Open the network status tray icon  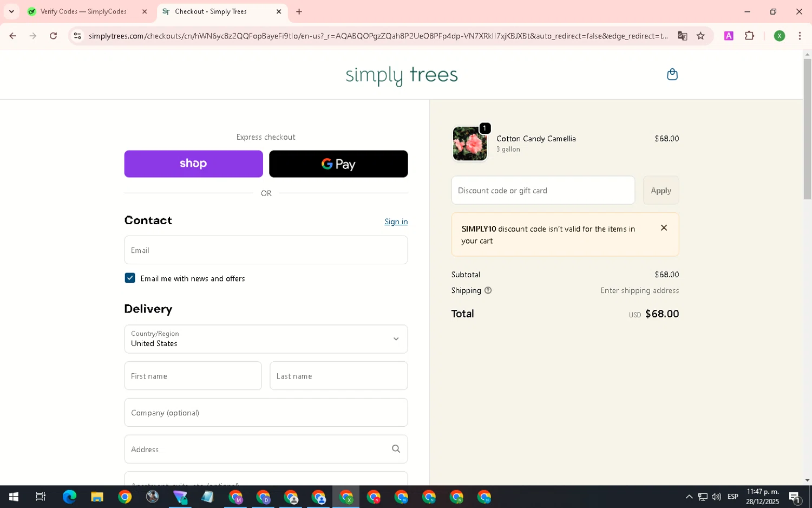point(703,497)
